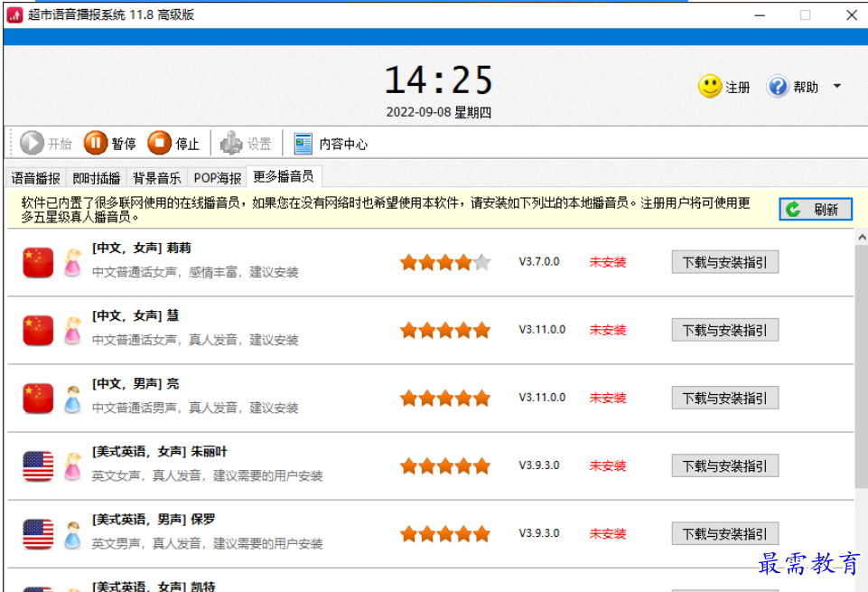Click the female avatar icon for 莉莉
This screenshot has width=868, height=592.
coord(72,263)
